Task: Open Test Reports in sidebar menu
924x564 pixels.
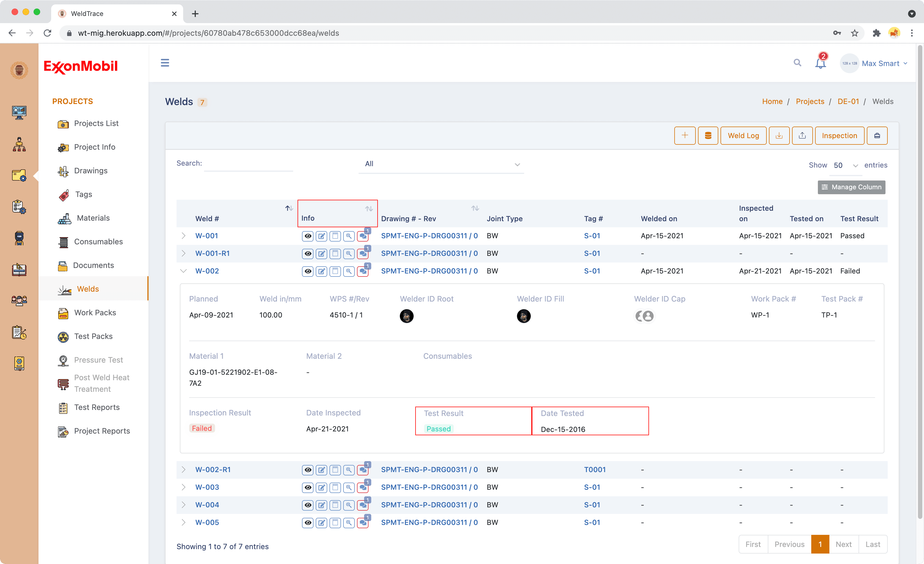Action: [x=97, y=407]
